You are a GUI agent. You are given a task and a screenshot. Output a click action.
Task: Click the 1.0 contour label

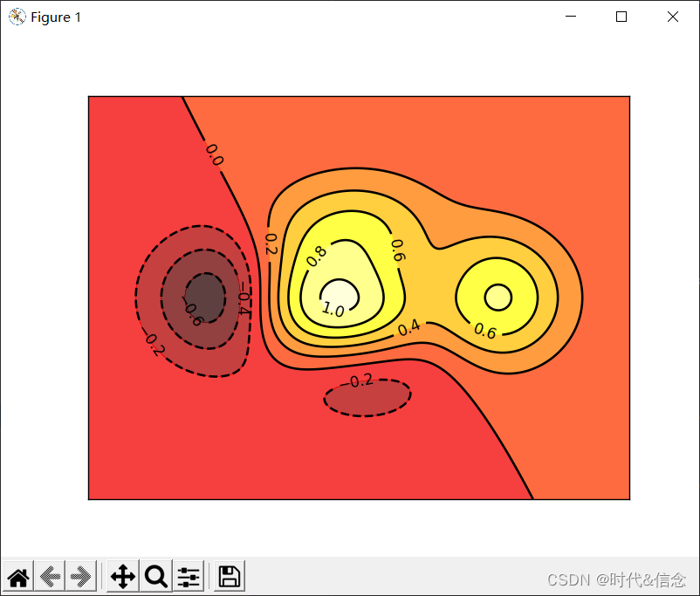coord(333,309)
